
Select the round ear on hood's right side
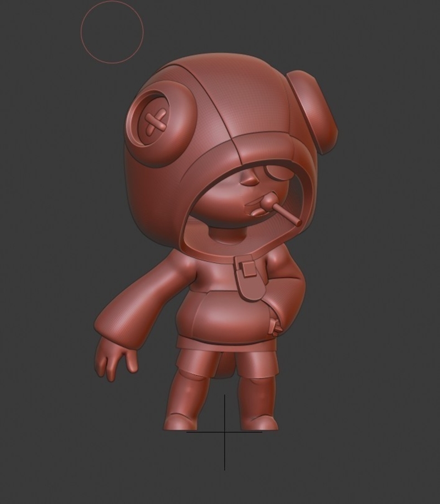click(x=312, y=112)
